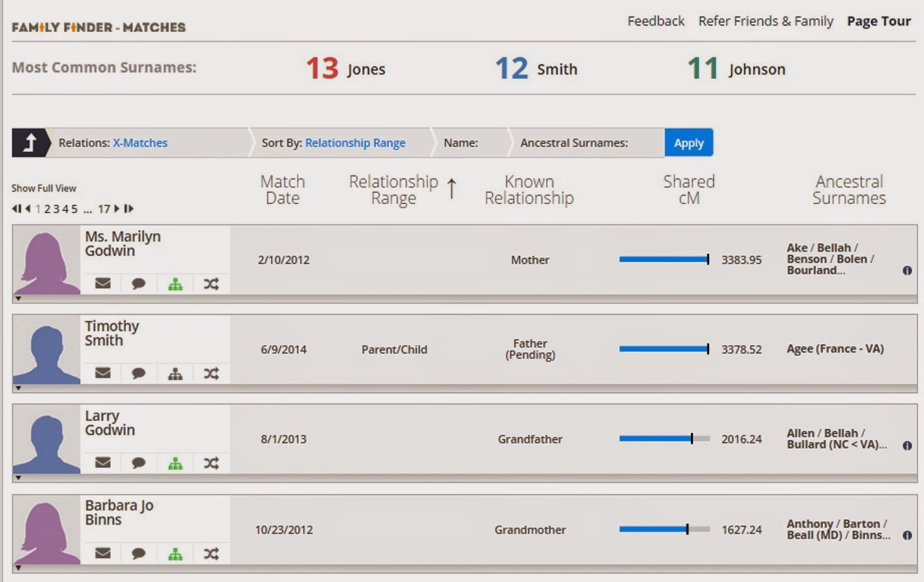This screenshot has height=582, width=924.
Task: View family tree icon for Larry Godwin
Action: click(x=175, y=463)
